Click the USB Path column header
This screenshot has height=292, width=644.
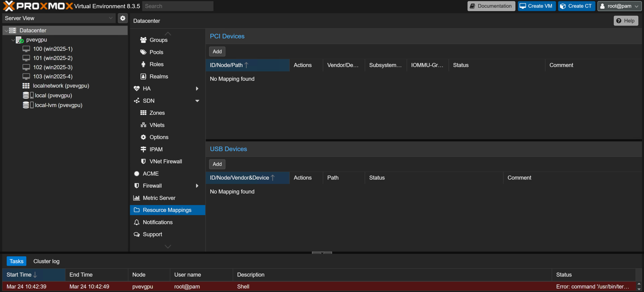tap(344, 178)
